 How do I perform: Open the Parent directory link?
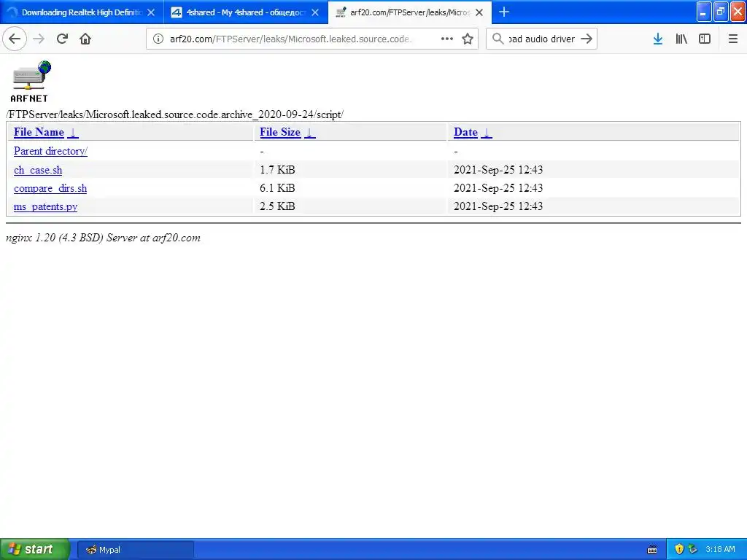pos(50,151)
